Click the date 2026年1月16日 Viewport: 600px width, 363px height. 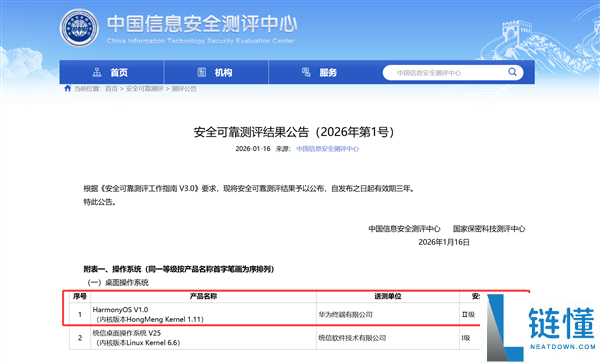pyautogui.click(x=444, y=242)
